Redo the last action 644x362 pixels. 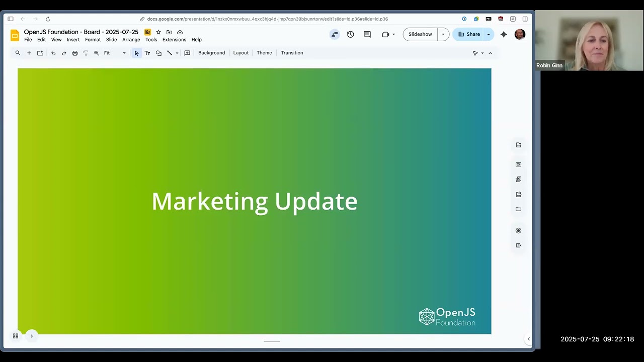(x=64, y=53)
